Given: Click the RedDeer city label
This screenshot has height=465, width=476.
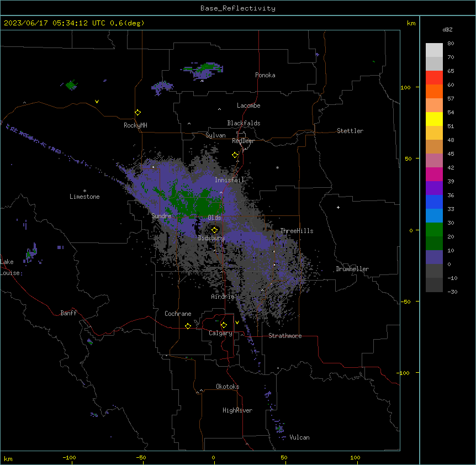Looking at the screenshot, I should point(243,141).
